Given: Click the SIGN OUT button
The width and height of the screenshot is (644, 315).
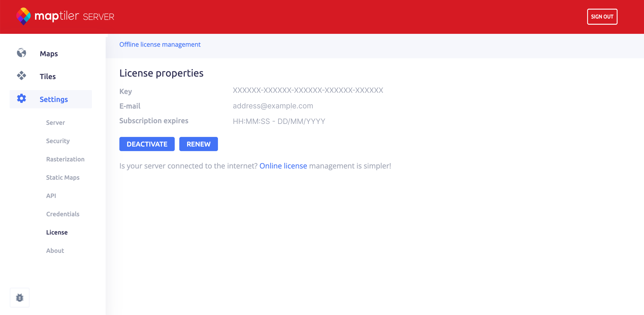Looking at the screenshot, I should 602,17.
